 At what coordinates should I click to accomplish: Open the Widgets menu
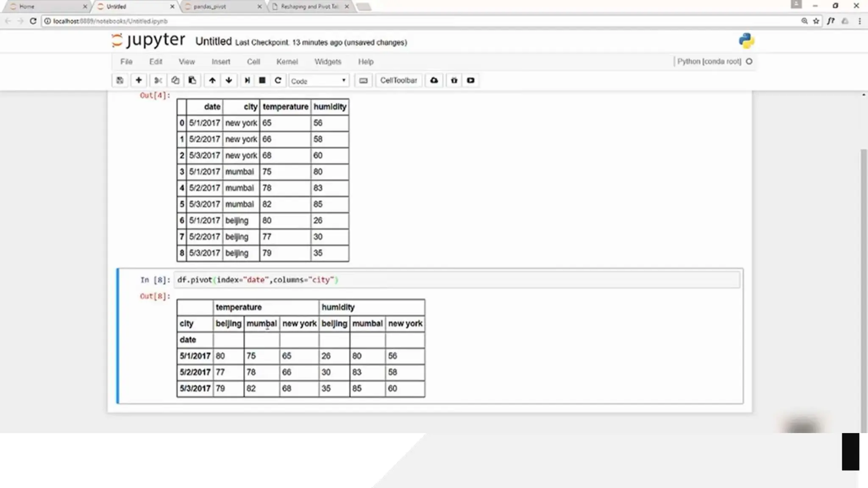[x=328, y=62]
